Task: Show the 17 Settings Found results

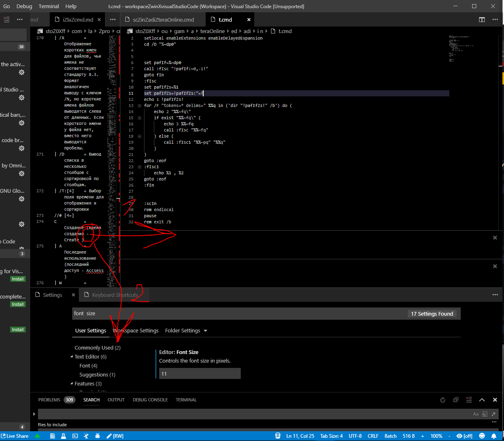Action: pyautogui.click(x=432, y=314)
